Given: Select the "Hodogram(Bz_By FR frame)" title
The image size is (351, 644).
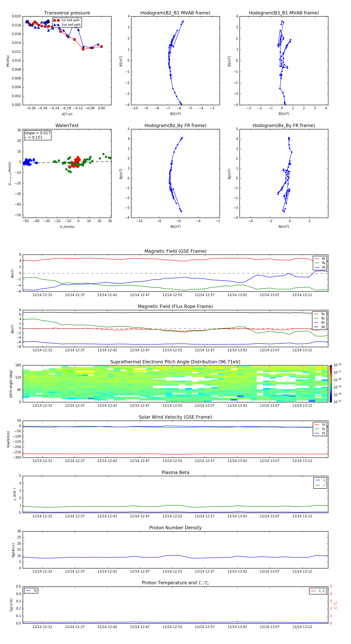Looking at the screenshot, I should coord(175,125).
